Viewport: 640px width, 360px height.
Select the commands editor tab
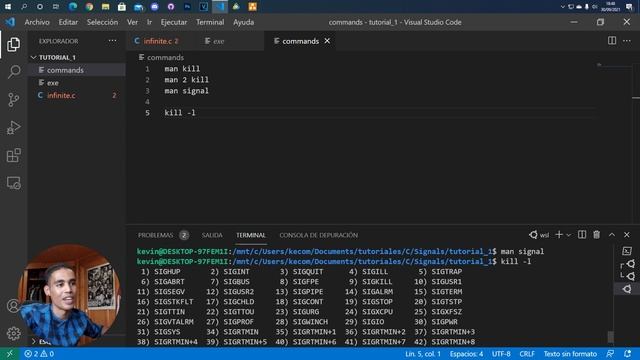click(x=300, y=41)
